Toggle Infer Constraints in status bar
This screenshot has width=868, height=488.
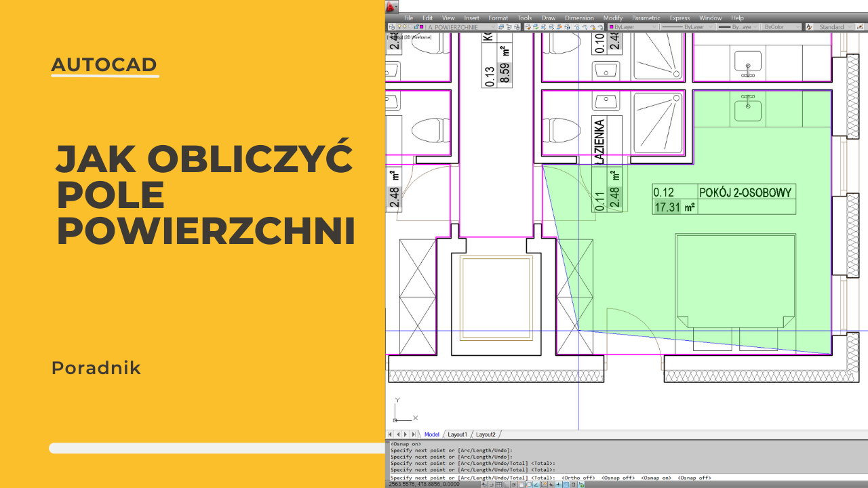coord(484,485)
